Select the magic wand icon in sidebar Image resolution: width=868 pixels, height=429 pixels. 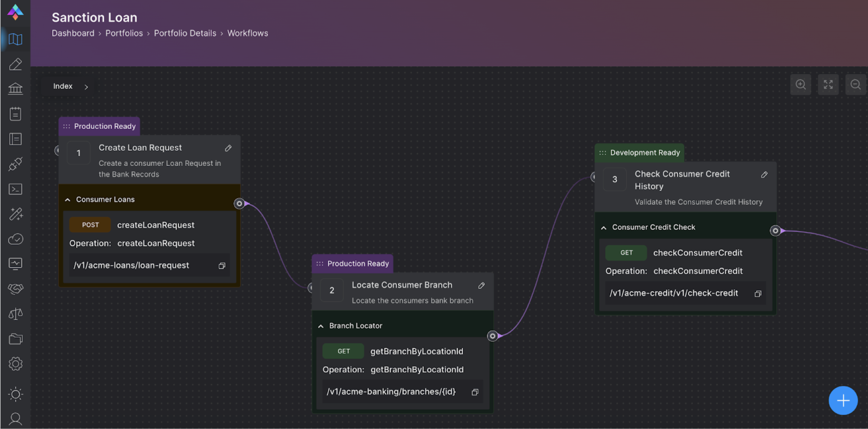coord(16,214)
